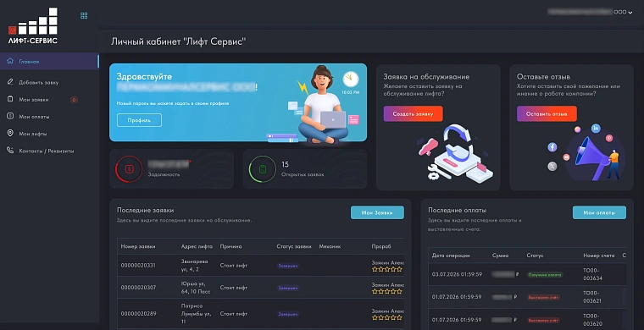The width and height of the screenshot is (644, 330).
Task: Click the Создать заявку button
Action: click(414, 113)
